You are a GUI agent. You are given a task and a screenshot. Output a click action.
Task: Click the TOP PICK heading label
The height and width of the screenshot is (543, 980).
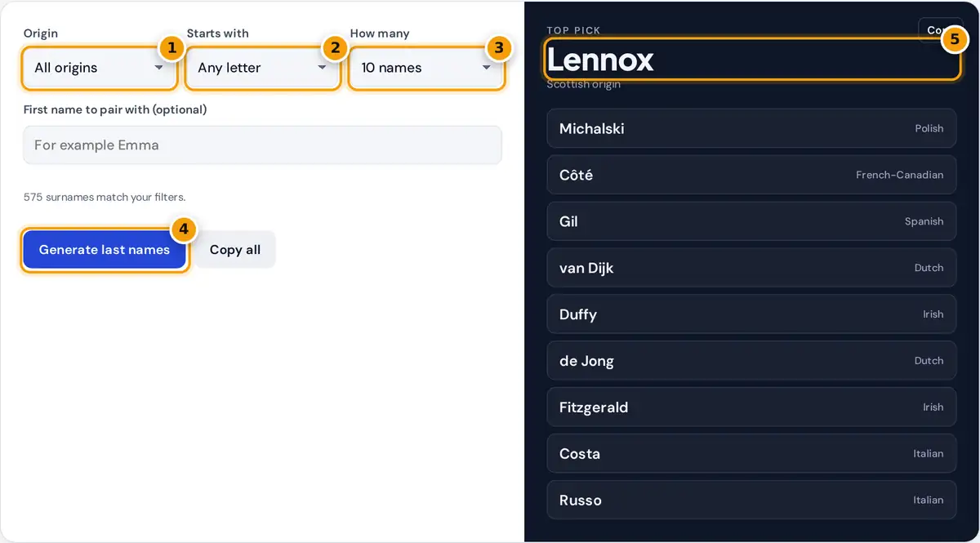click(573, 30)
